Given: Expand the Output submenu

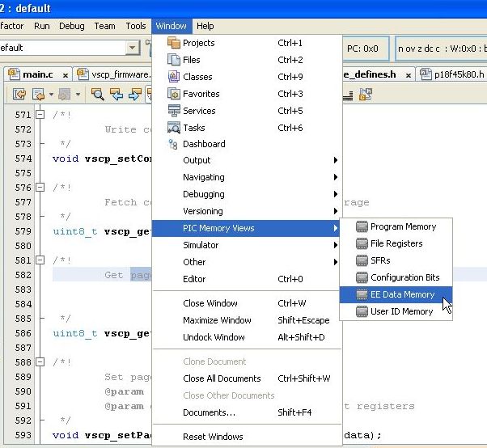Looking at the screenshot, I should (x=197, y=160).
